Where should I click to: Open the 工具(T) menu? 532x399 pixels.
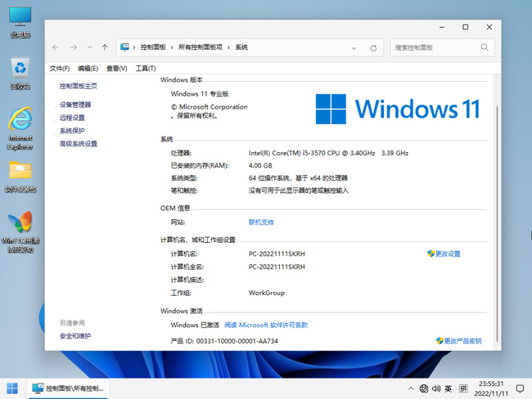(x=146, y=69)
